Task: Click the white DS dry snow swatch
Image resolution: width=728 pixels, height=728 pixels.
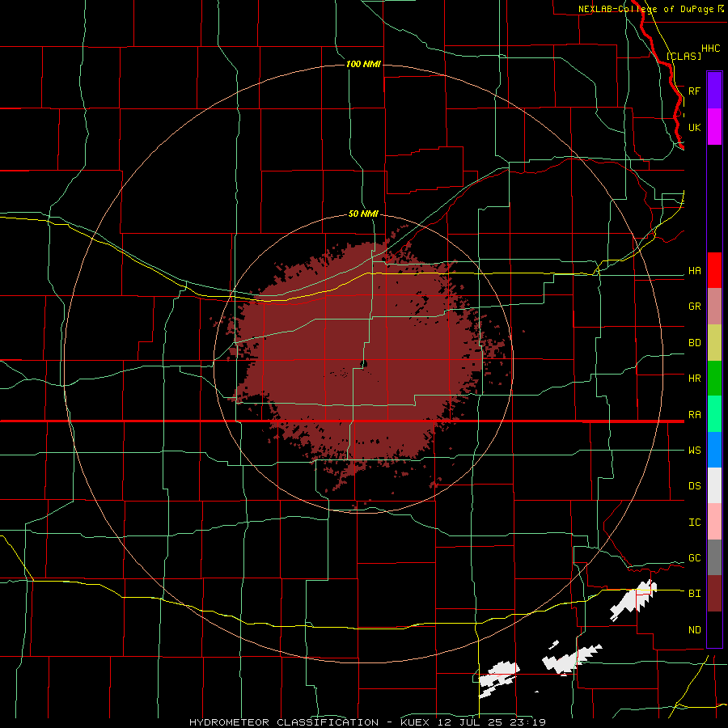Action: click(714, 485)
